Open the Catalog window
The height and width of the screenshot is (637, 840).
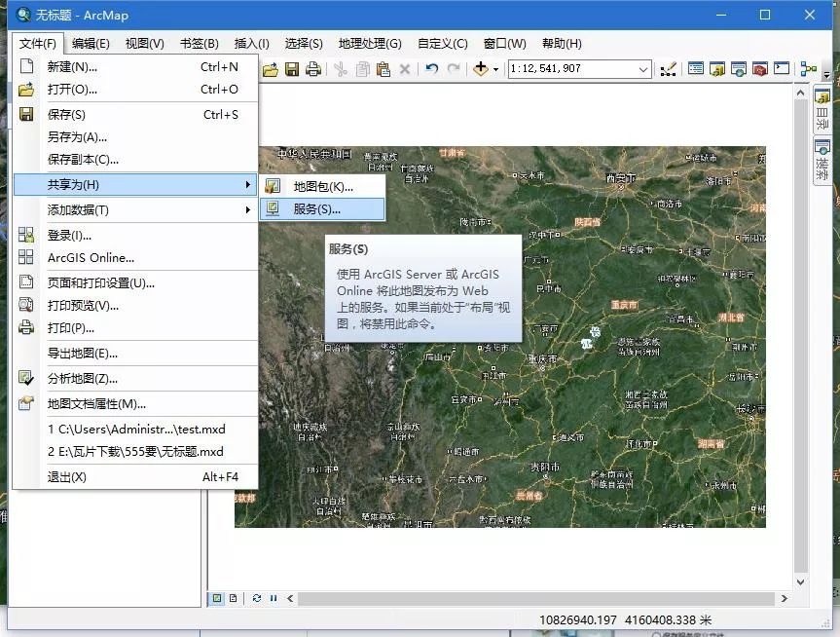tap(716, 68)
